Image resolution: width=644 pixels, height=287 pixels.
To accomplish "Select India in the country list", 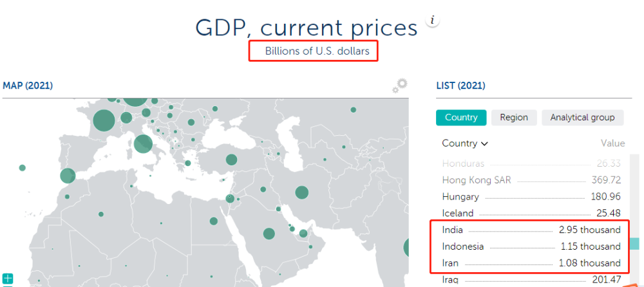I will coord(453,230).
